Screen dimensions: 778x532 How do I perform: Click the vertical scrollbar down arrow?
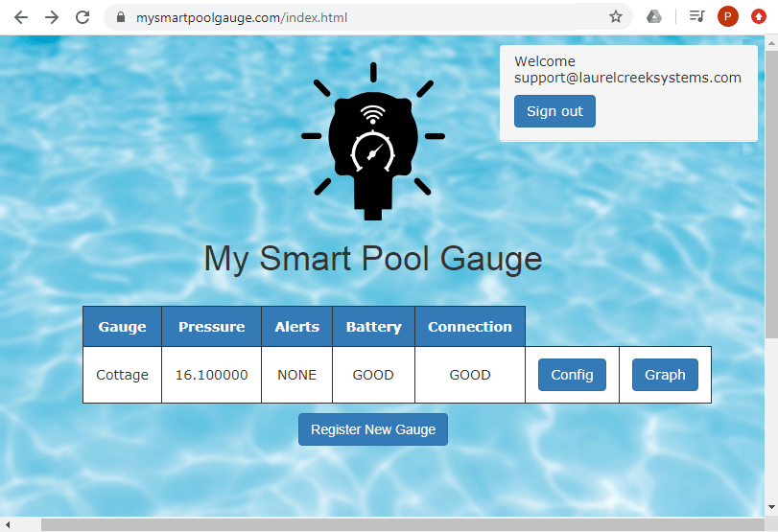click(x=771, y=507)
